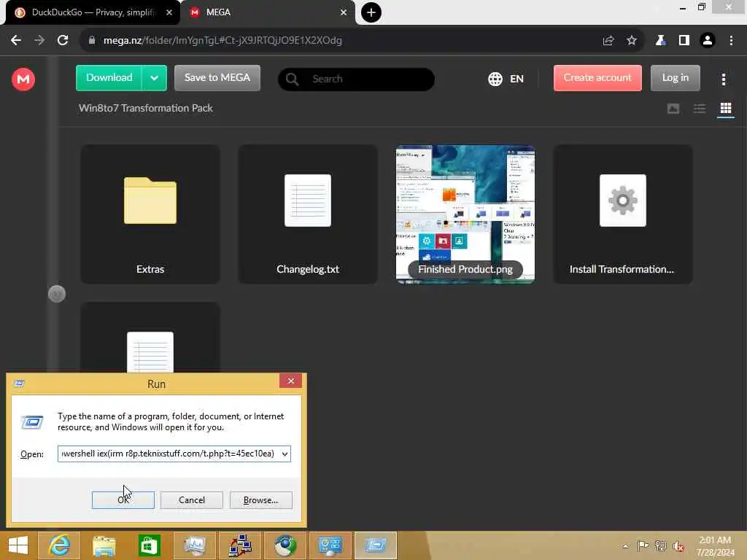Click OK in the Run dialog

[123, 500]
